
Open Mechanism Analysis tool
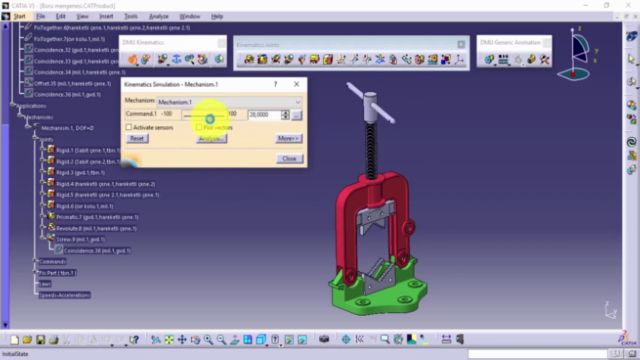219,60
